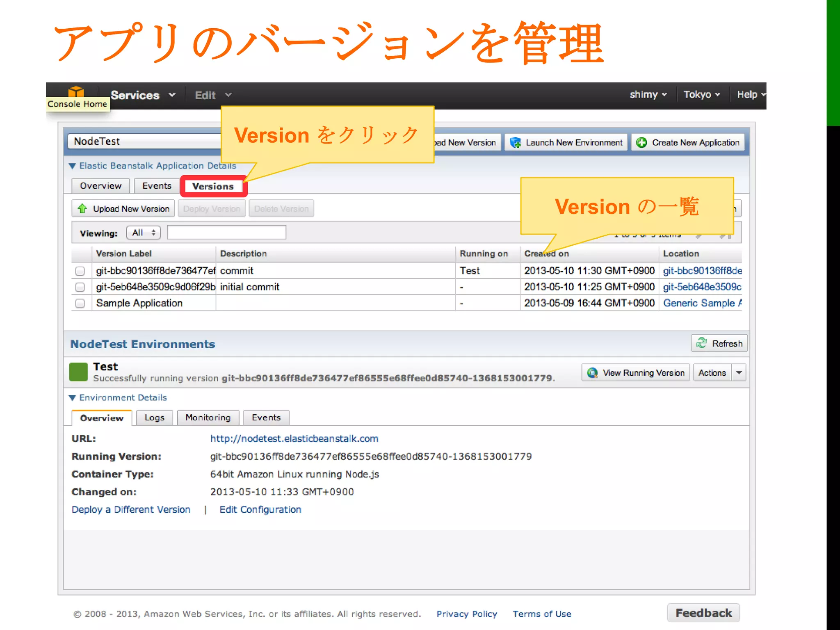Click Deploy a Different Version link
This screenshot has width=840, height=630.
[x=131, y=509]
